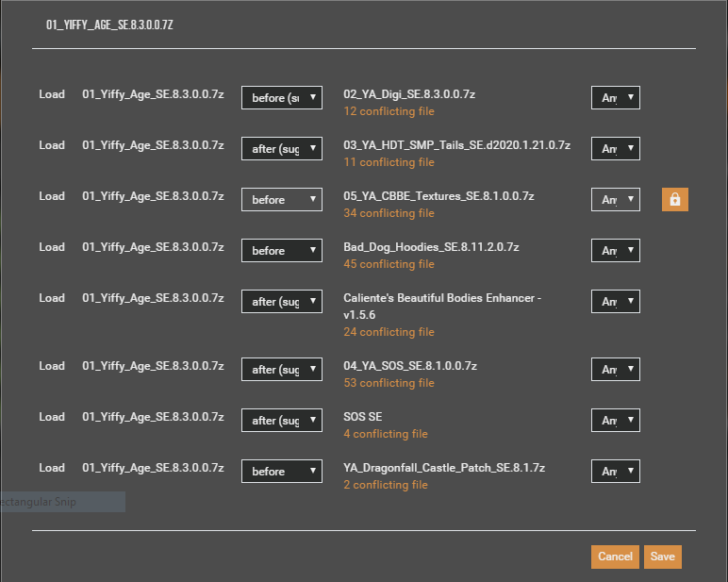Open the version dropdown for SOS SE
Image resolution: width=728 pixels, height=582 pixels.
(x=616, y=421)
